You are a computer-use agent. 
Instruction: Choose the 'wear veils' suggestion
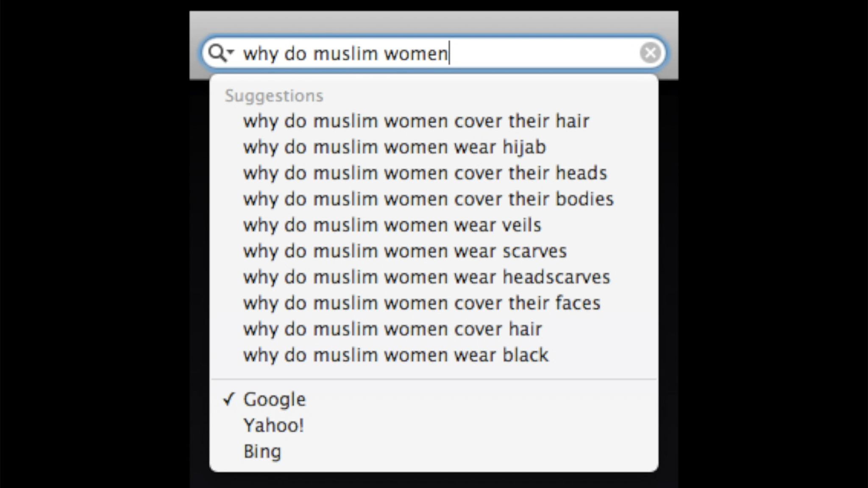(392, 225)
